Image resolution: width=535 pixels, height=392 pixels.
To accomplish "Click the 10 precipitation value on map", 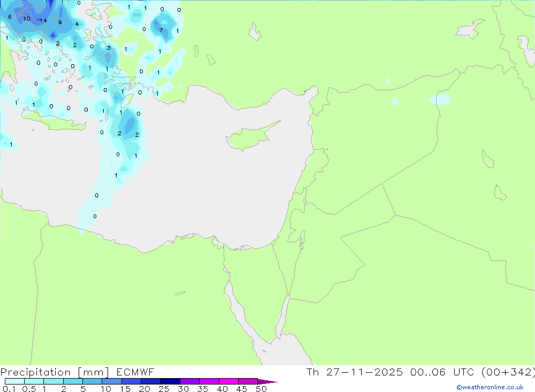I will point(27,19).
